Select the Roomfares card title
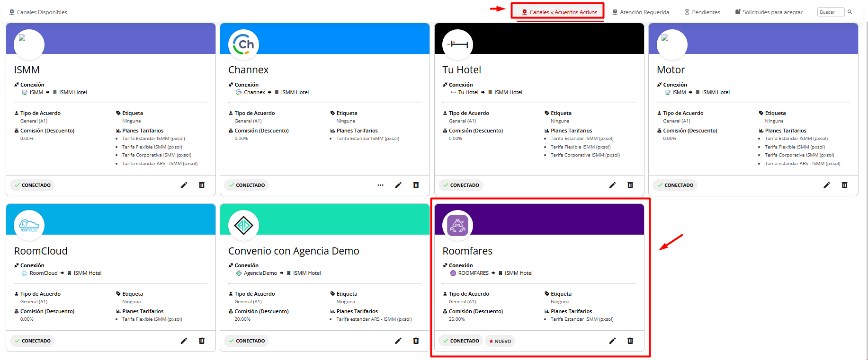This screenshot has height=360, width=868. point(467,251)
